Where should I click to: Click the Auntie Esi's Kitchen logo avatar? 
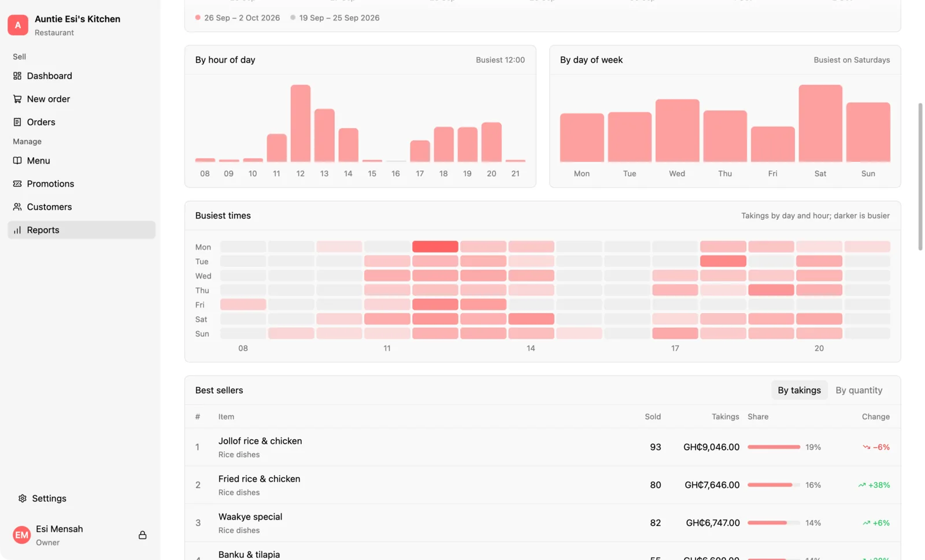point(18,25)
